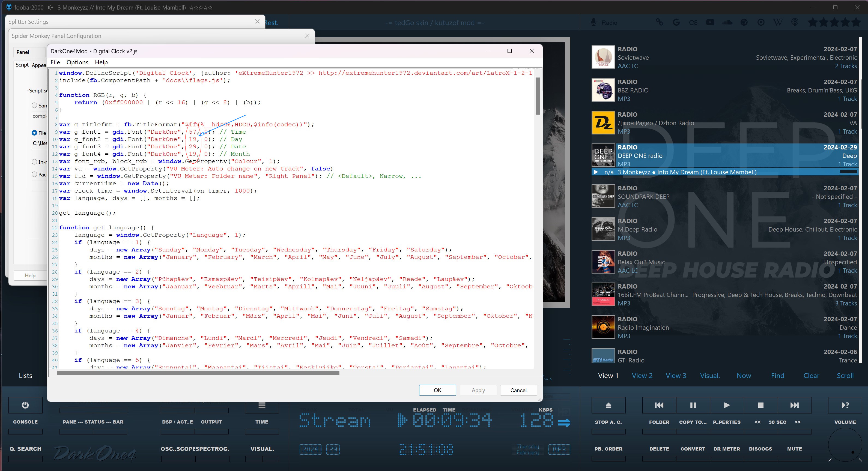Select the Sample radio button
This screenshot has width=868, height=471.
tap(34, 105)
